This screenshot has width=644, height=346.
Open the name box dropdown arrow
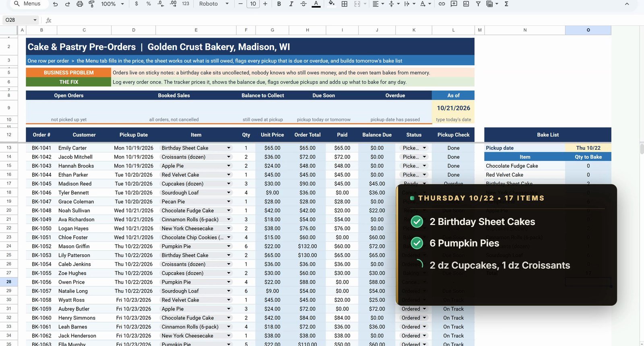pyautogui.click(x=35, y=20)
